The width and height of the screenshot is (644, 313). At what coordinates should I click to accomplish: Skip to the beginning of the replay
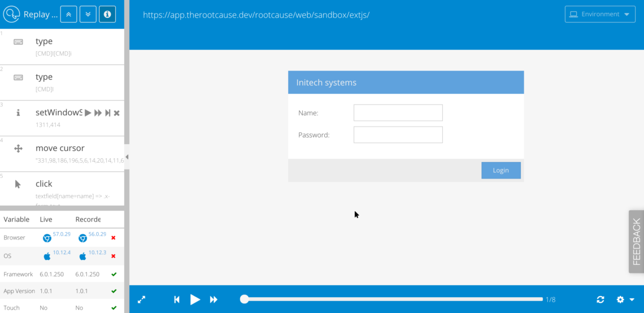coord(177,299)
